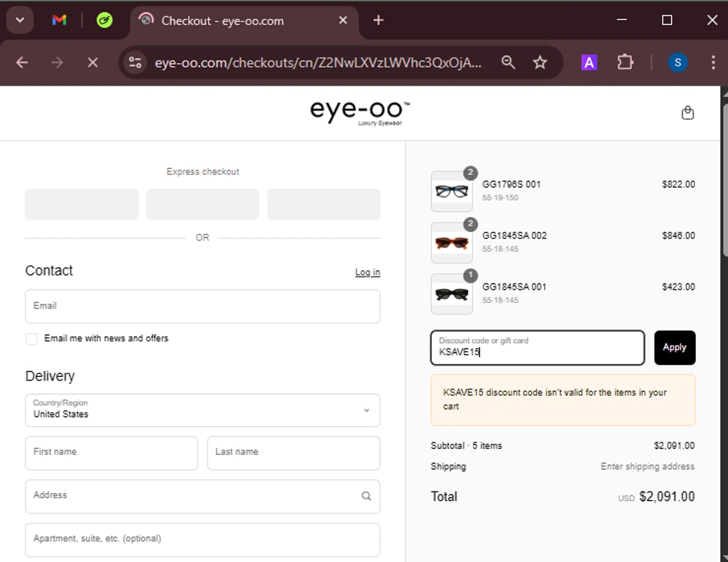The image size is (728, 562).
Task: Go back to previous page
Action: tap(22, 63)
